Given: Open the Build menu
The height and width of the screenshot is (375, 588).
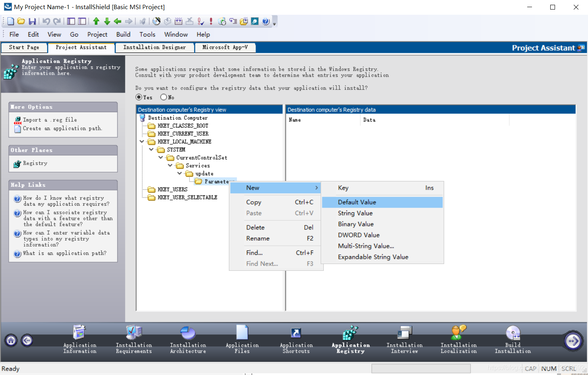Looking at the screenshot, I should (x=123, y=34).
